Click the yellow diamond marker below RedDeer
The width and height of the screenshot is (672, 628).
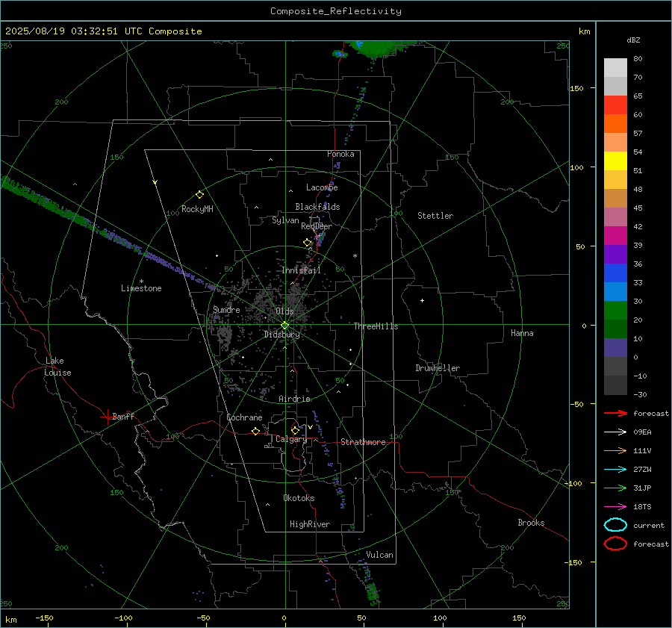(307, 243)
